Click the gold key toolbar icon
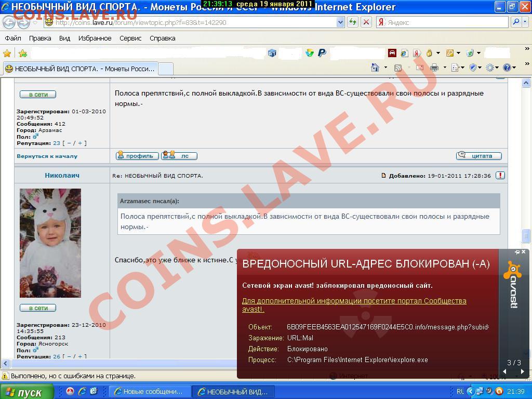The height and width of the screenshot is (399, 532). coord(450,54)
